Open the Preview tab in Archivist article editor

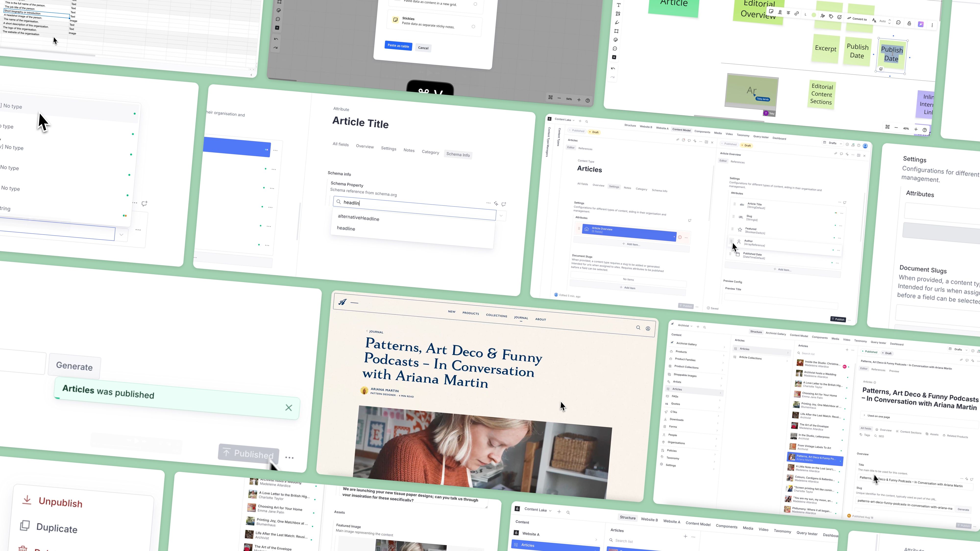coord(894,371)
